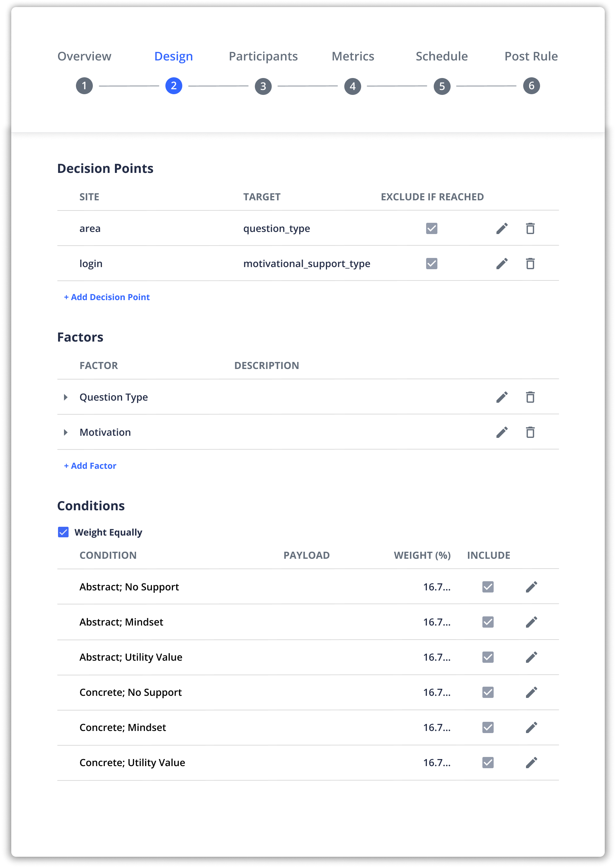Open the Metrics step

coord(352,56)
